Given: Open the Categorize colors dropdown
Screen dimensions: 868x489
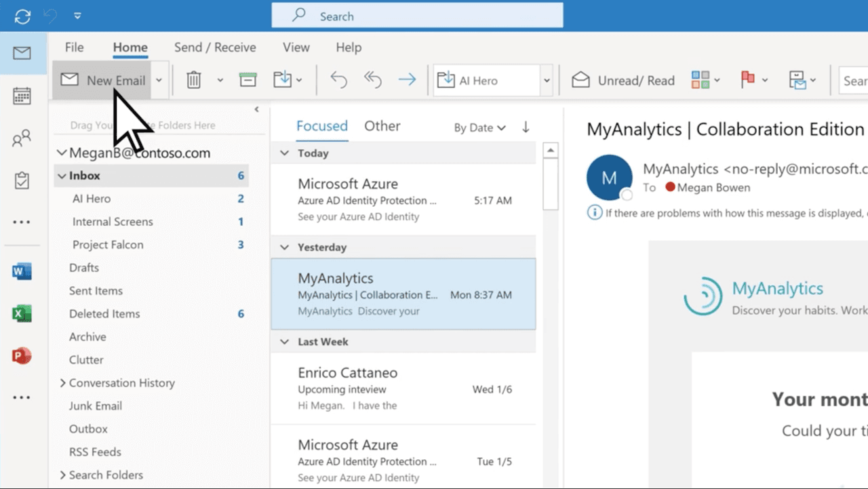Looking at the screenshot, I should pos(701,79).
